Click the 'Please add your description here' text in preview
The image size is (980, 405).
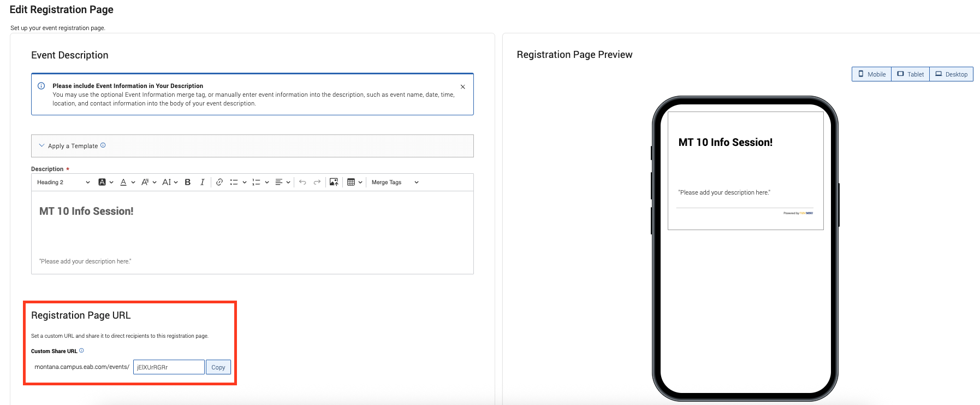(x=724, y=192)
